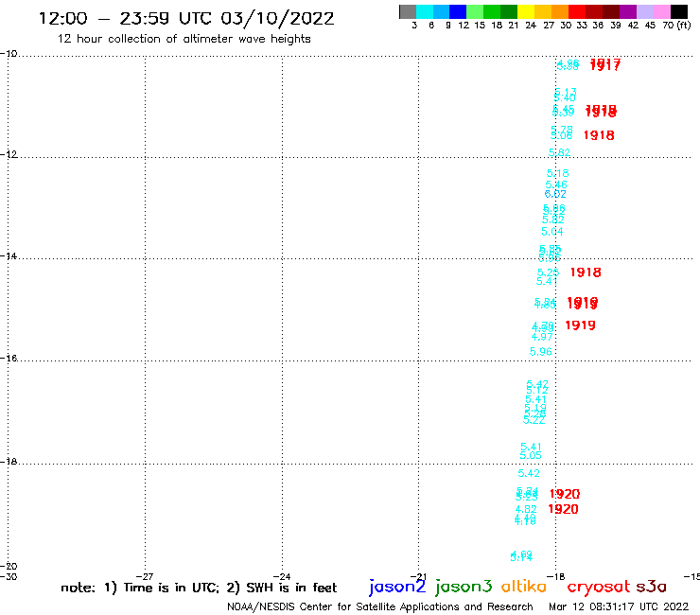The width and height of the screenshot is (700, 615).
Task: Click the legend number 24
Action: [531, 26]
